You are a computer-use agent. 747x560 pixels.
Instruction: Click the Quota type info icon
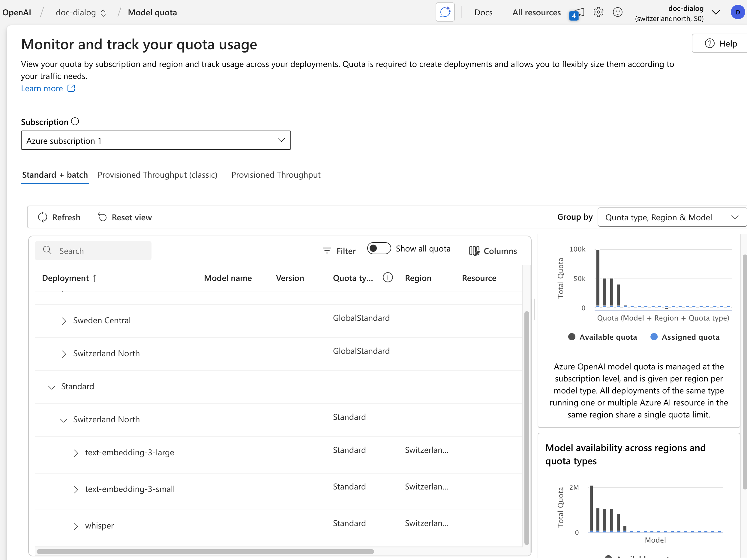point(388,278)
